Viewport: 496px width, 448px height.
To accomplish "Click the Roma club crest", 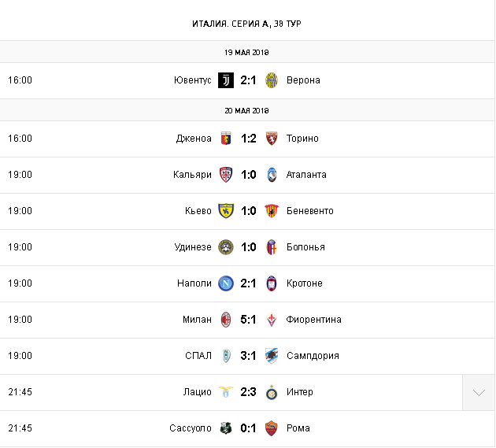I will [272, 428].
